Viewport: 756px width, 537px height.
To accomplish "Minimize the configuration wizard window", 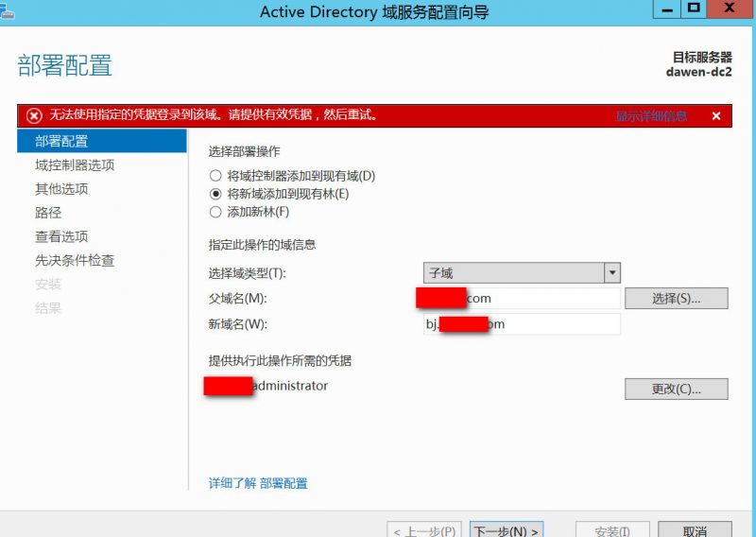I will pos(667,9).
